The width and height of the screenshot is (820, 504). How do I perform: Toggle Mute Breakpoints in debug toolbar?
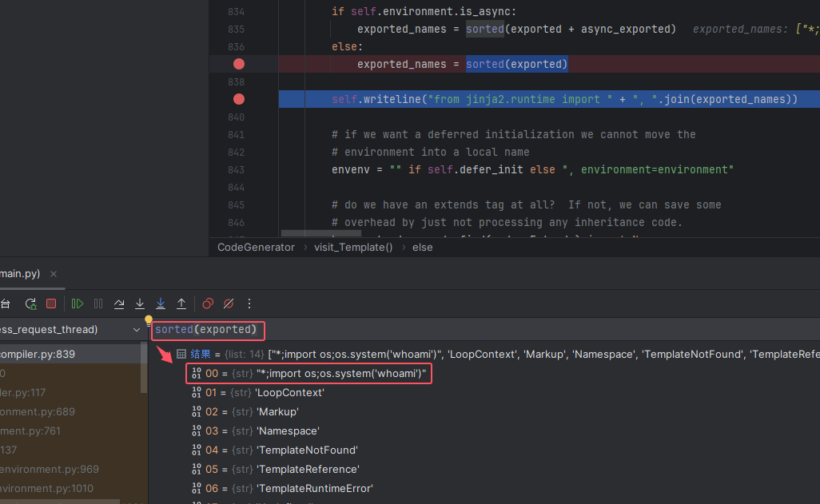coord(229,304)
